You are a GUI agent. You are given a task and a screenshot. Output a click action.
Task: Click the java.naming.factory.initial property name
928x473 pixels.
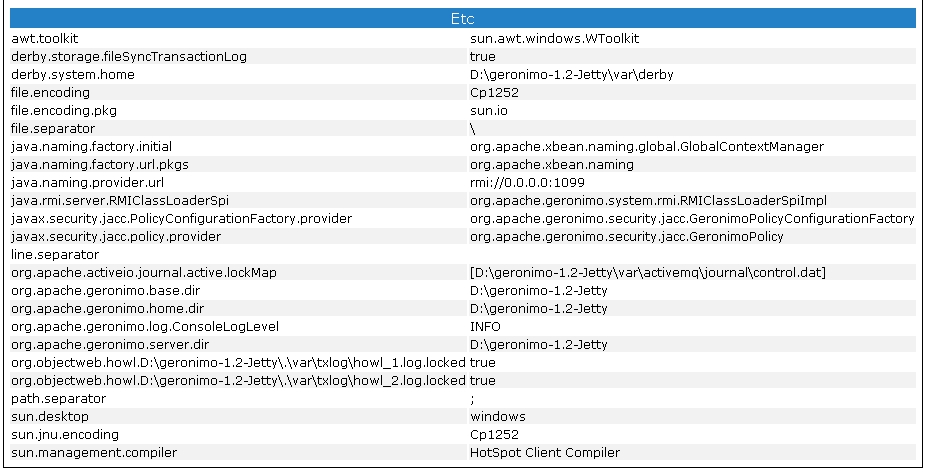coord(91,146)
